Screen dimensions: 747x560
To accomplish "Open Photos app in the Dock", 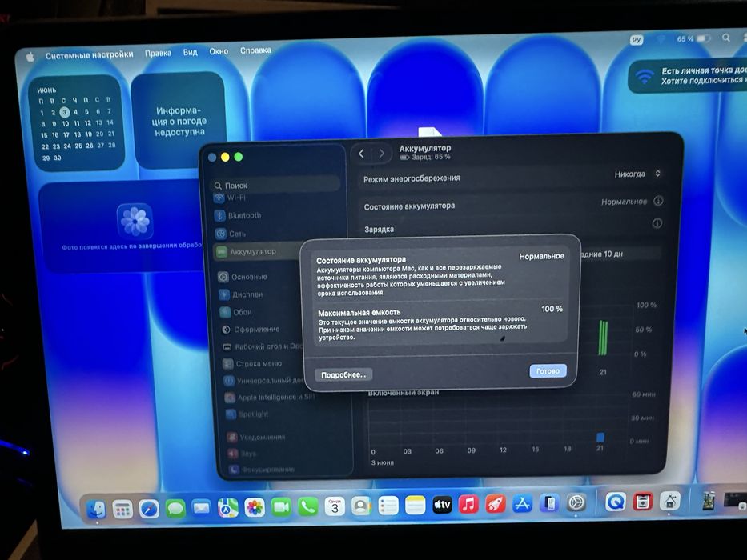I will tap(255, 508).
